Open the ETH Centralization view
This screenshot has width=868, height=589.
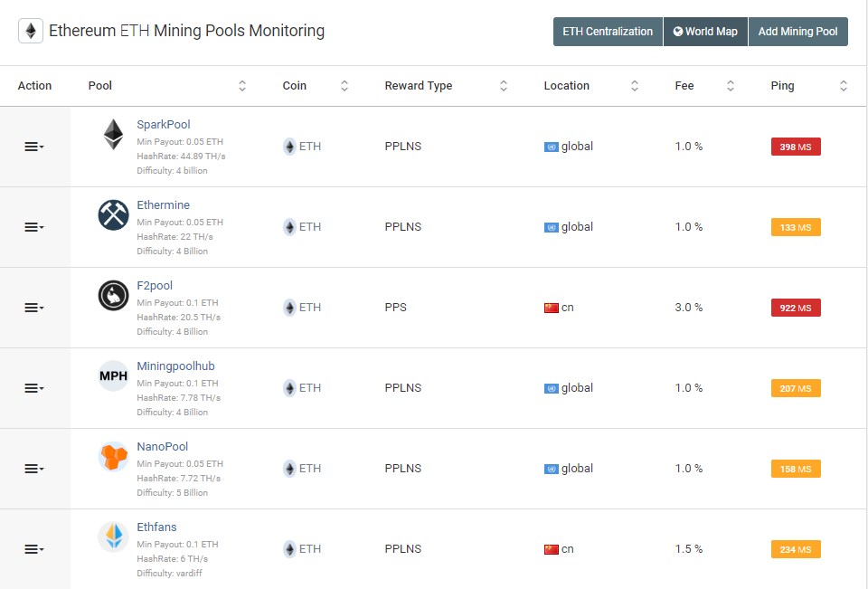pyautogui.click(x=607, y=31)
